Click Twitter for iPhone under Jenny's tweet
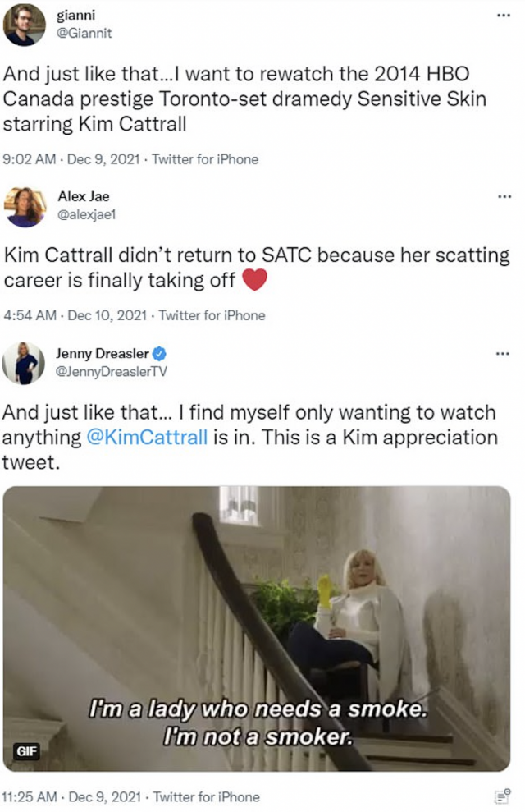Image resolution: width=525 pixels, height=812 pixels. click(205, 796)
